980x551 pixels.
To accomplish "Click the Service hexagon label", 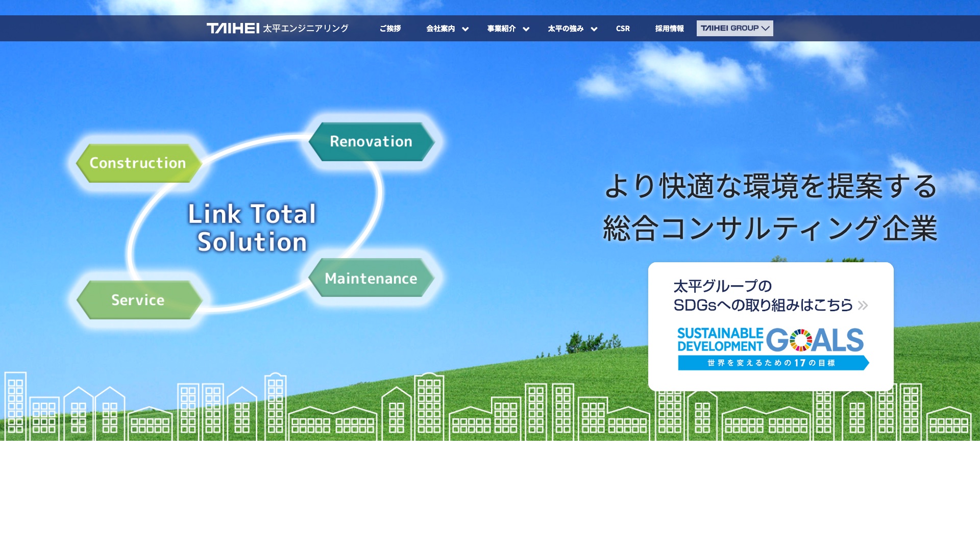I will [138, 300].
